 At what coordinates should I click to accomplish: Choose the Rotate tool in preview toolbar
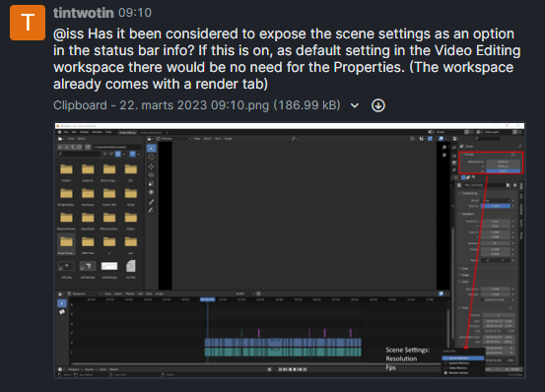(151, 175)
